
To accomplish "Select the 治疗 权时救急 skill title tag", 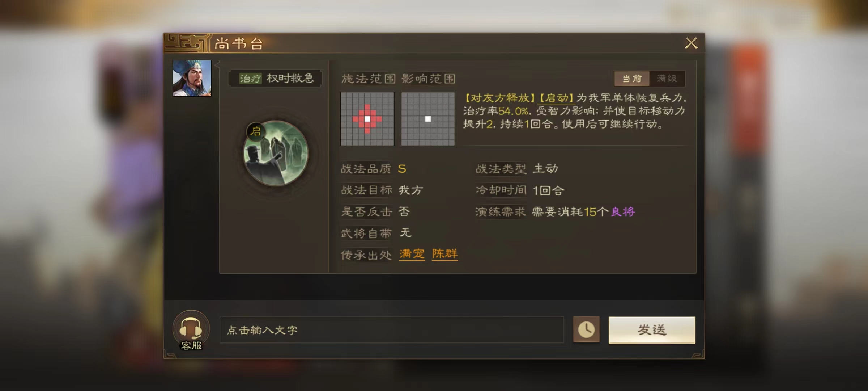I will (x=276, y=78).
